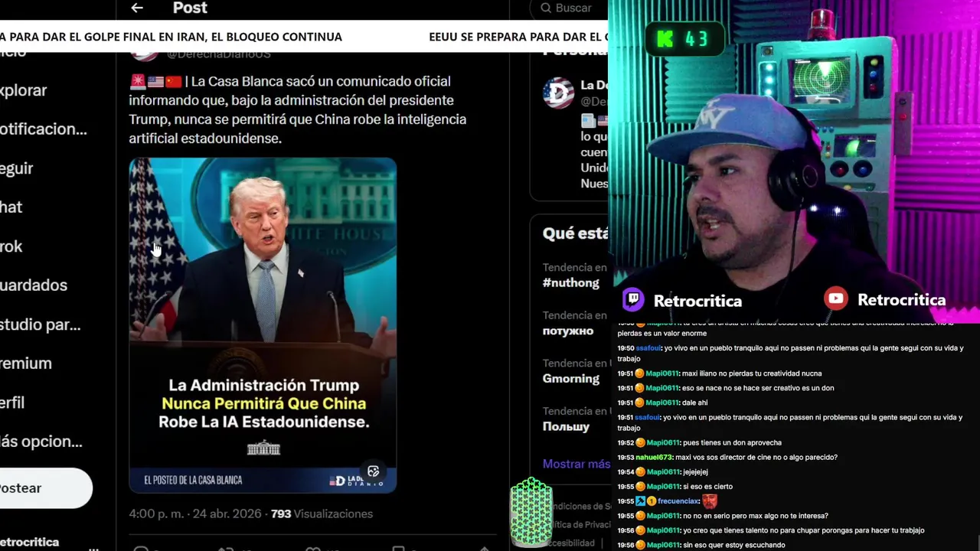Click the badge beside Mapi0611 'pues tienes un don'
The width and height of the screenshot is (980, 551).
641,442
